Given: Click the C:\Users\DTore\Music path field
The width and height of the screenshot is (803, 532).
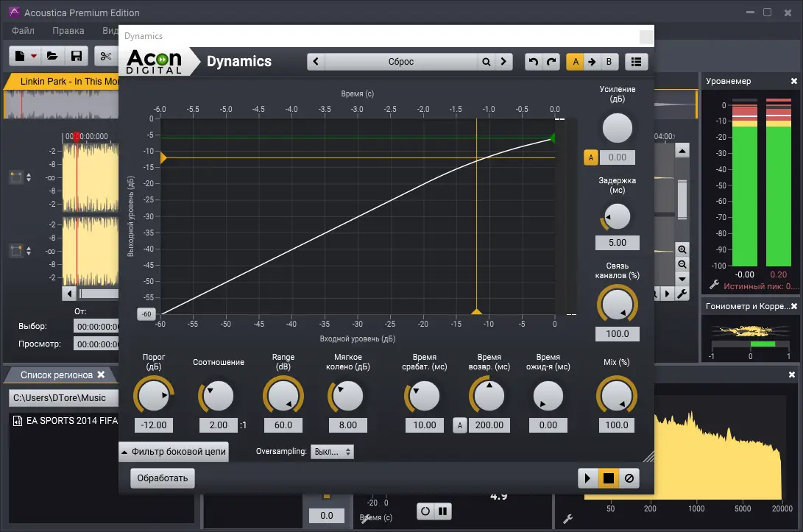Looking at the screenshot, I should coord(63,398).
